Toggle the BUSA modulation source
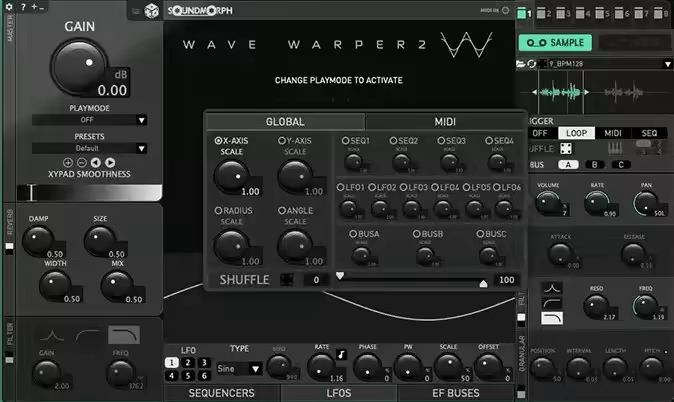674x402 pixels. pyautogui.click(x=353, y=233)
